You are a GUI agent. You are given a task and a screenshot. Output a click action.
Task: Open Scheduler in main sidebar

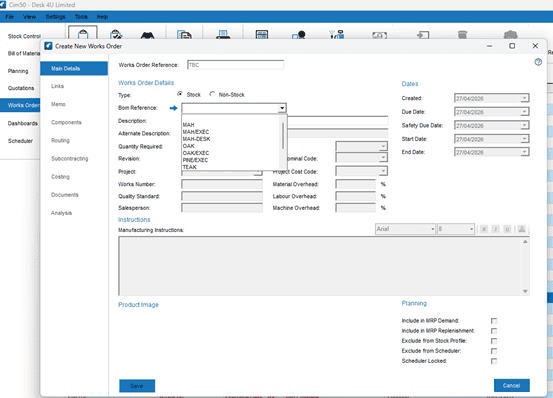pyautogui.click(x=20, y=141)
